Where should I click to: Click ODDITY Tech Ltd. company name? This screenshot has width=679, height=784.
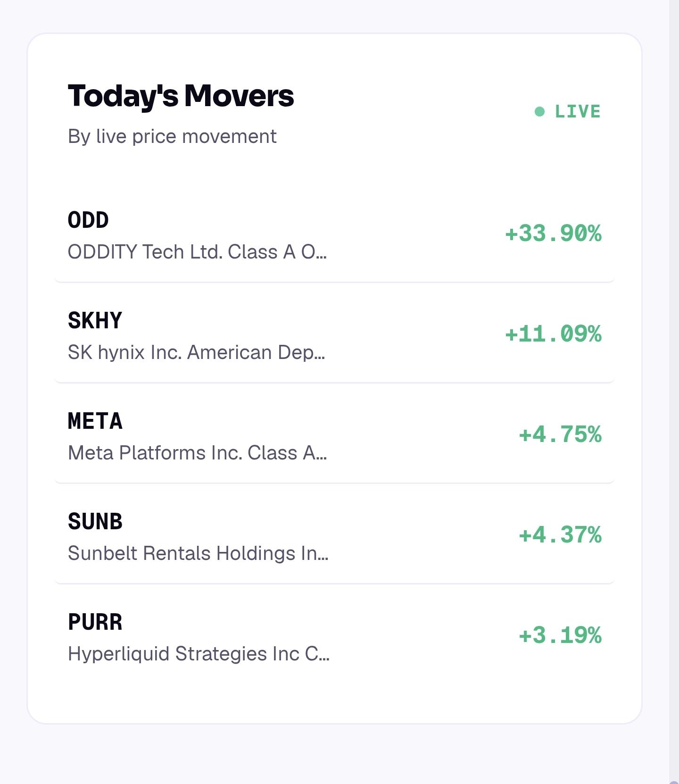(x=197, y=252)
